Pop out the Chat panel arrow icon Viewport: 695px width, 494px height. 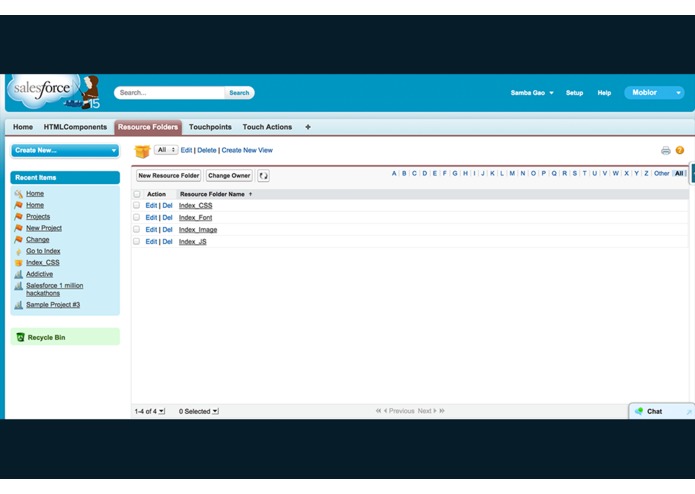pos(688,412)
